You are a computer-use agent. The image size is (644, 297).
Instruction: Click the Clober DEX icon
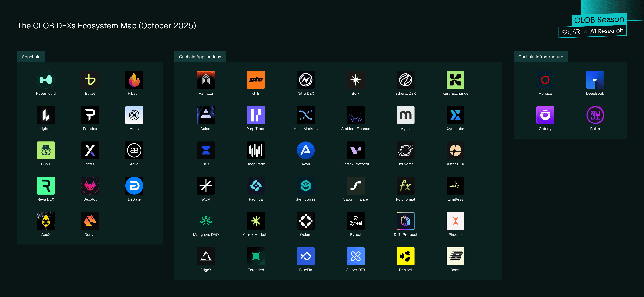[356, 256]
